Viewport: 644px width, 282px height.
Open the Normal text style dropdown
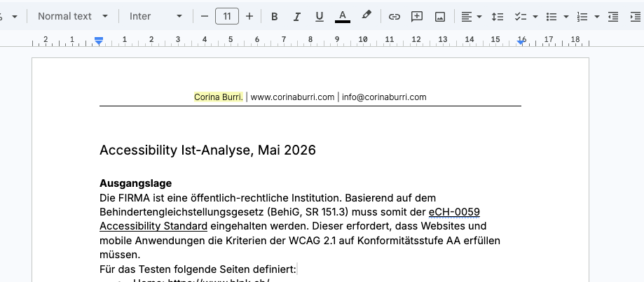73,16
